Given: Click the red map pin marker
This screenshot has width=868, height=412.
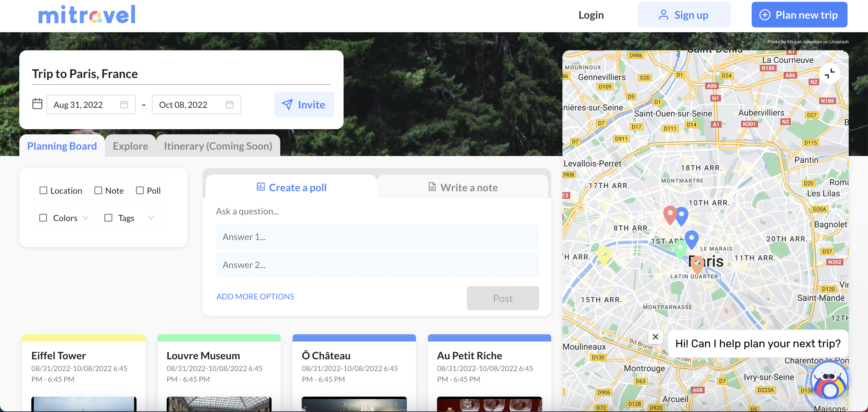Looking at the screenshot, I should click(670, 214).
